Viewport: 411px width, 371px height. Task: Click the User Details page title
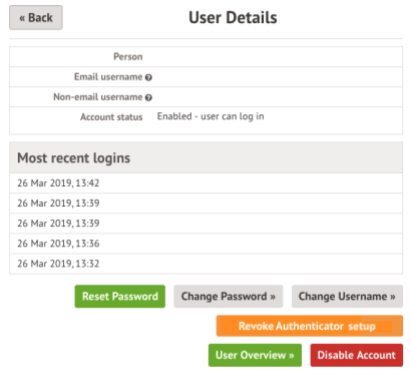pos(233,18)
